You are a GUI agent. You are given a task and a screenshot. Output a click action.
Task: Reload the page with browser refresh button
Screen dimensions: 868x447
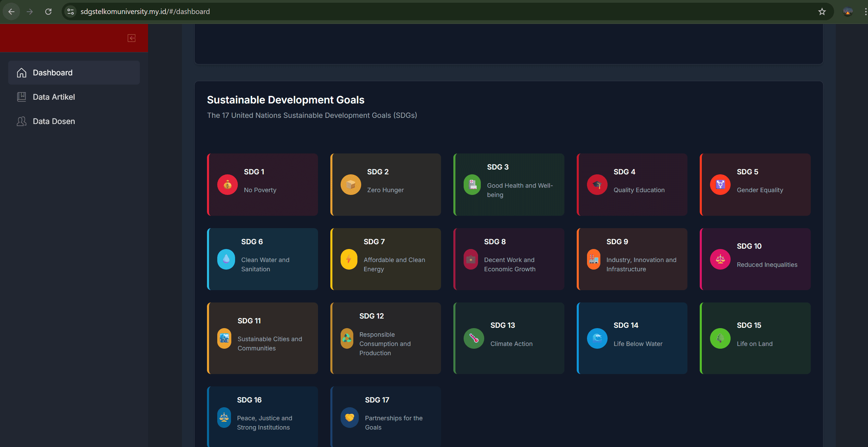click(x=48, y=12)
